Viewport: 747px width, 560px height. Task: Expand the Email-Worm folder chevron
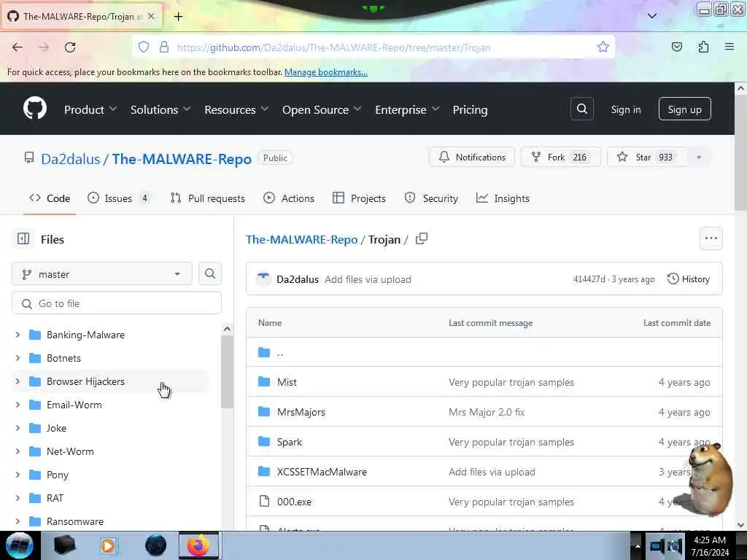tap(18, 405)
